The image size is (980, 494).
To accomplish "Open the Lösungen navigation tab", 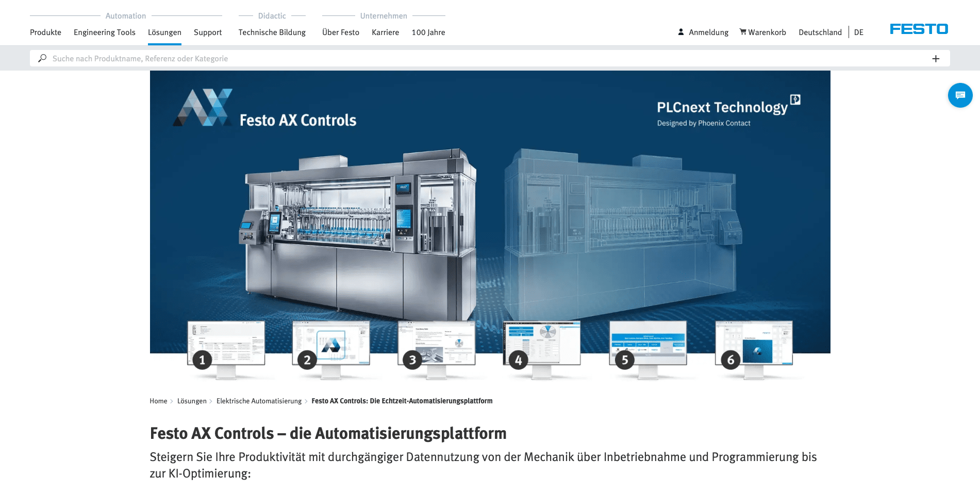I will point(164,32).
